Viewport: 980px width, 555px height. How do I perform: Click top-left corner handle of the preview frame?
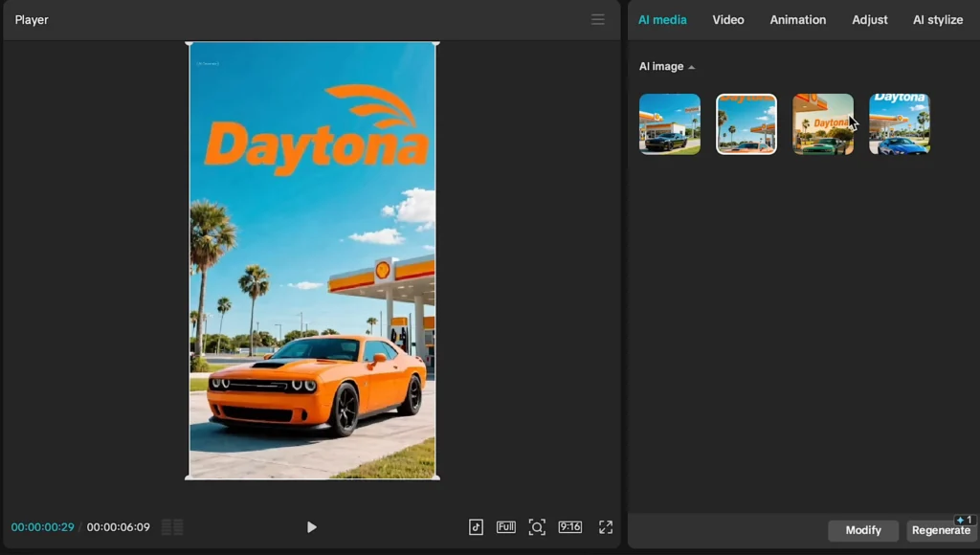pyautogui.click(x=189, y=43)
